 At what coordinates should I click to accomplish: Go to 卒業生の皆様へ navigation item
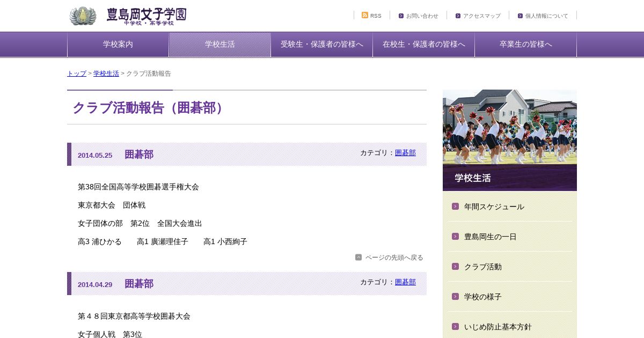(526, 45)
